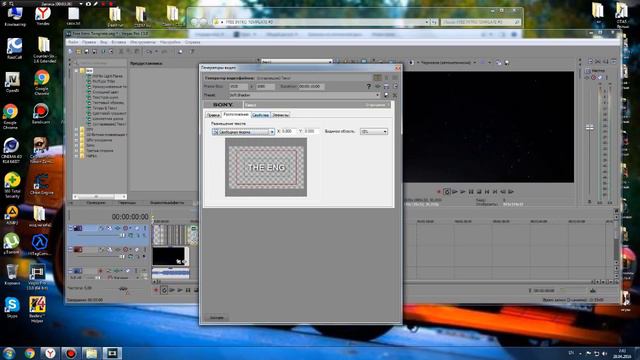Click the X position field in the dialog
The height and width of the screenshot is (360, 640).
(288, 131)
